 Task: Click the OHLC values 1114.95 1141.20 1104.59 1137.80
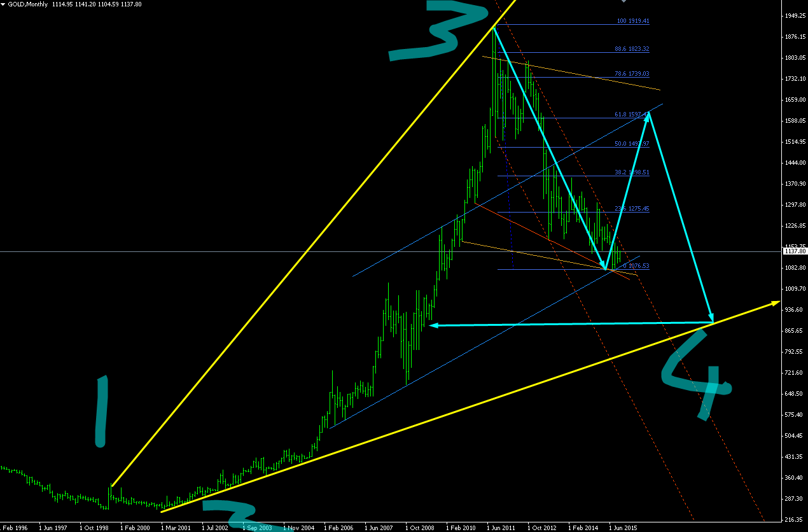97,4
